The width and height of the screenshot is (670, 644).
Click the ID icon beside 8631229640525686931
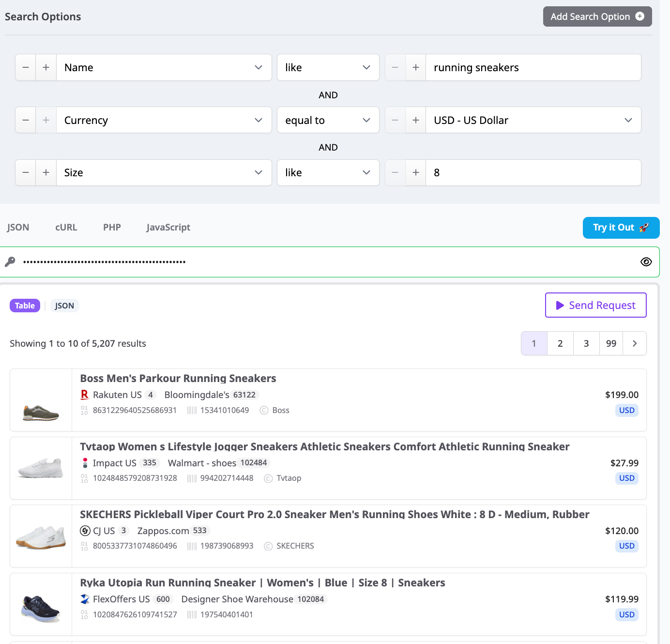[84, 410]
